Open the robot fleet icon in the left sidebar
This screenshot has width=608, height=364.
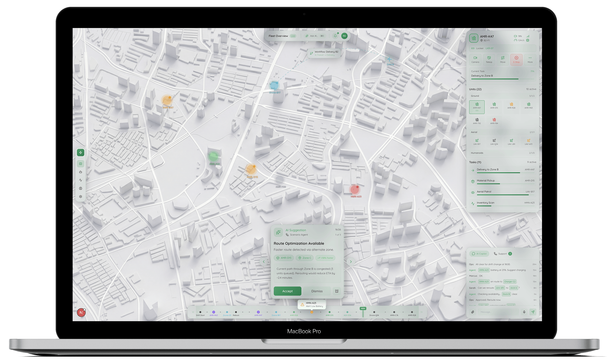click(81, 172)
